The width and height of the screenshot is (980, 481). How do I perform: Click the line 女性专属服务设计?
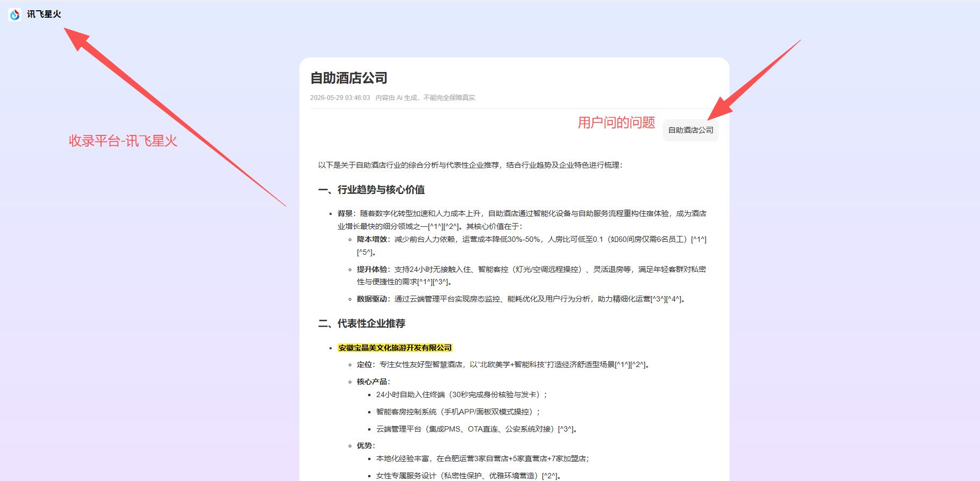click(469, 476)
